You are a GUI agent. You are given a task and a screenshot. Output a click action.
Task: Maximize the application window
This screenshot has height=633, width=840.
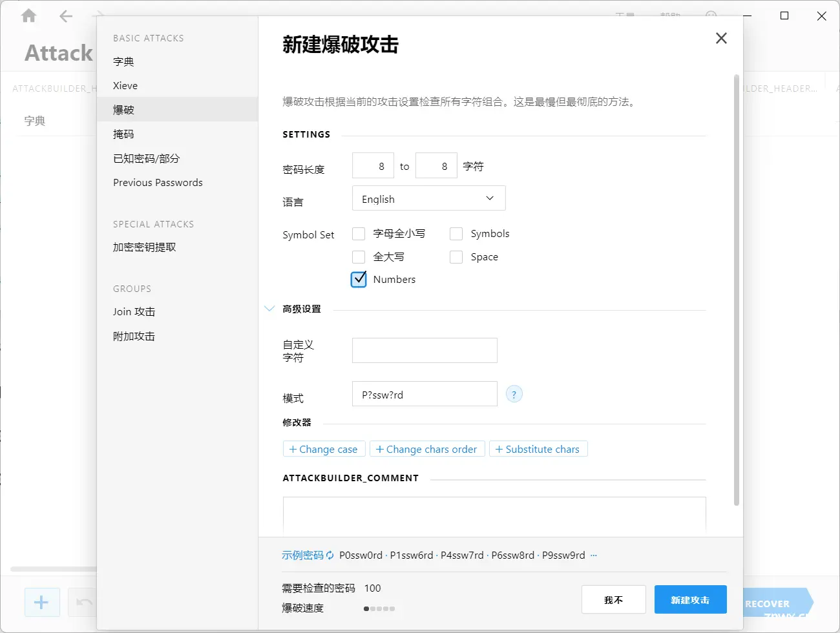point(784,16)
